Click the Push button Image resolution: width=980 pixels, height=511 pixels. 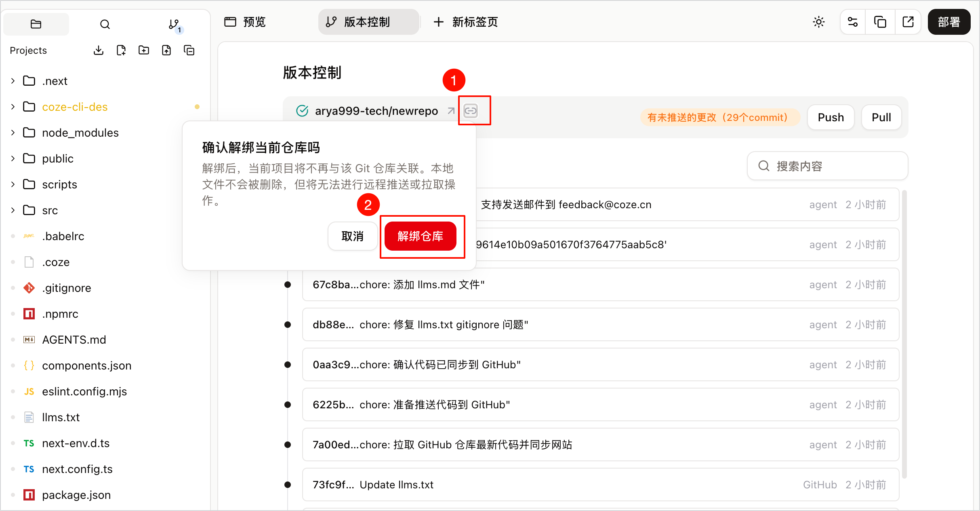pyautogui.click(x=831, y=117)
